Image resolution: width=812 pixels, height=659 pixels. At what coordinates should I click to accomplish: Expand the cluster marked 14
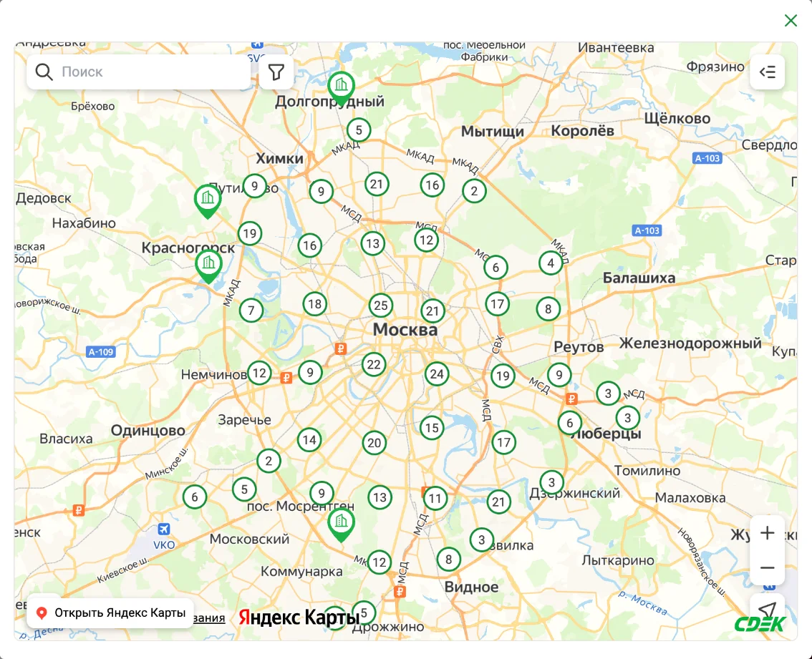(x=309, y=440)
